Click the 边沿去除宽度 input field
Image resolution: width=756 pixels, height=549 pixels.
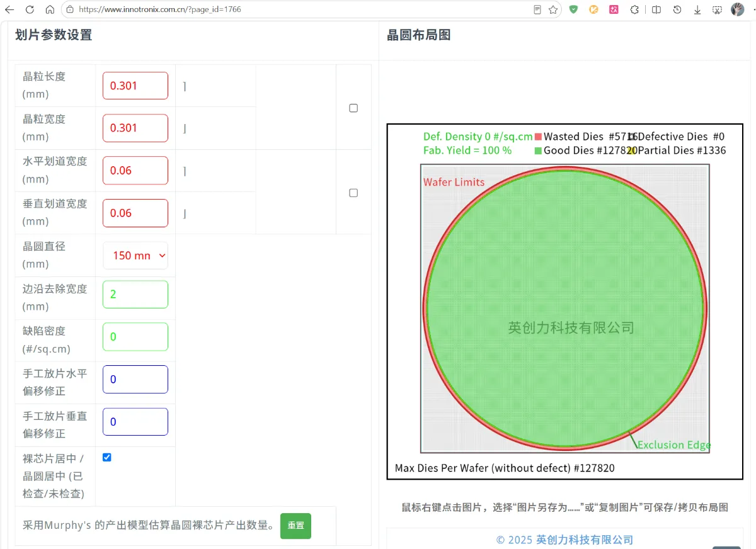click(x=135, y=294)
